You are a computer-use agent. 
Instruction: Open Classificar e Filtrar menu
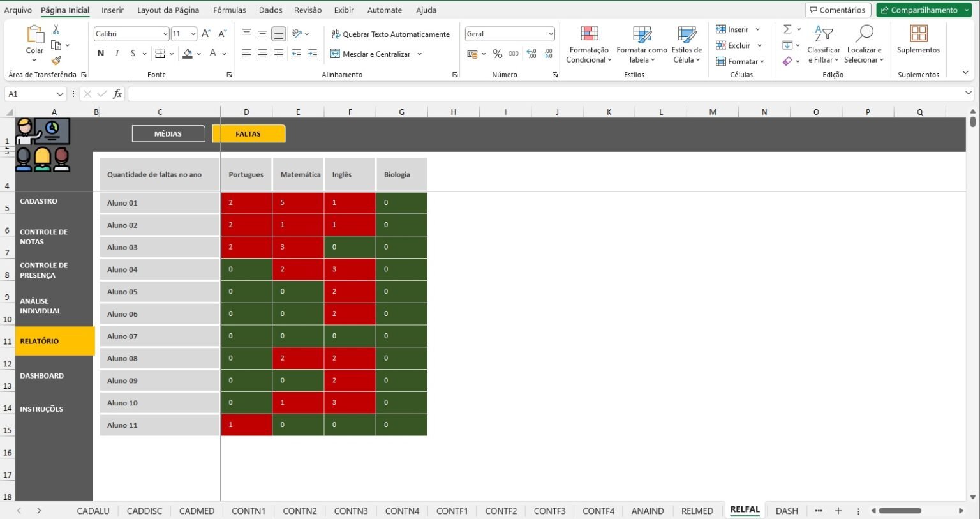[824, 45]
